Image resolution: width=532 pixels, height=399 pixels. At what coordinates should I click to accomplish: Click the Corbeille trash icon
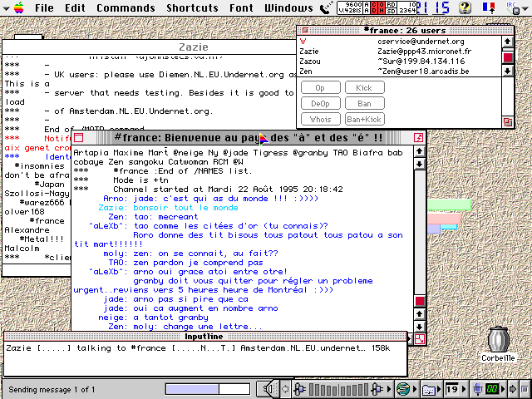498,340
